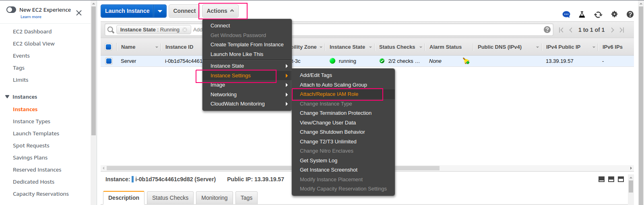The image size is (644, 205).
Task: Open EC2 Global View in the sidebar
Action: pos(34,43)
